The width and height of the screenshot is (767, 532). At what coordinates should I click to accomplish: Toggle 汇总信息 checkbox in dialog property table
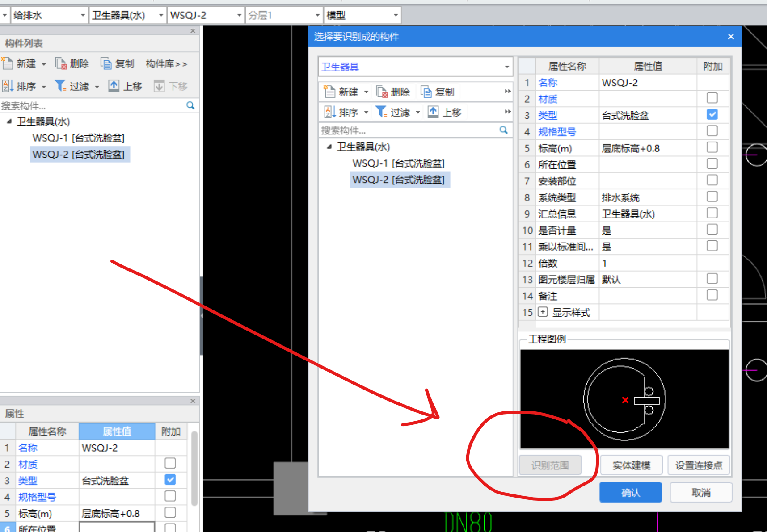712,213
